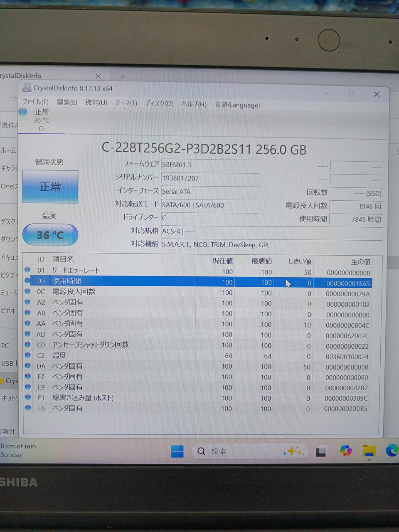The height and width of the screenshot is (532, 399).
Task: Click the blue status dot for リードエラーレート
Action: pyautogui.click(x=28, y=270)
